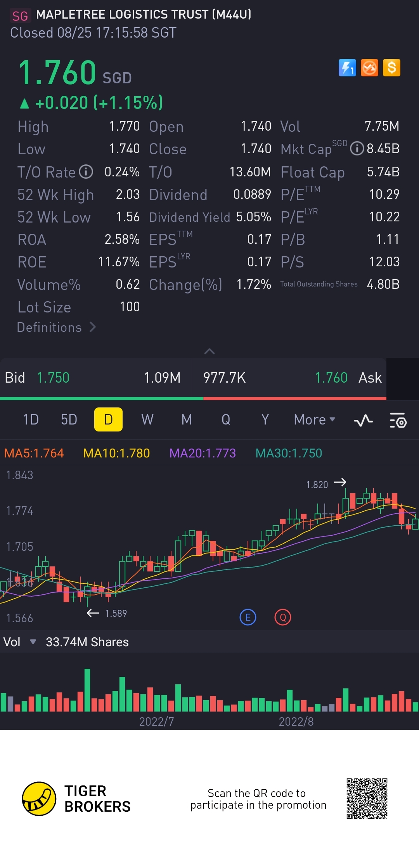Select the yearly Y chart tab
This screenshot has width=419, height=868.
pos(265,419)
